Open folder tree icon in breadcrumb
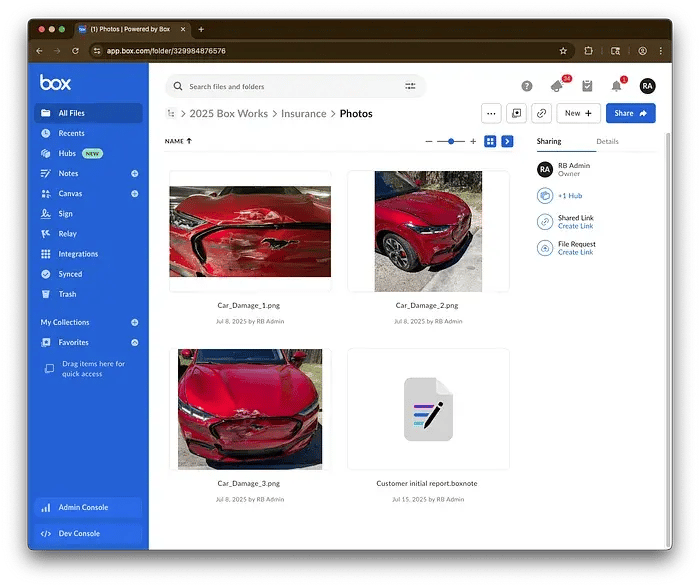This screenshot has width=700, height=587. (x=171, y=113)
